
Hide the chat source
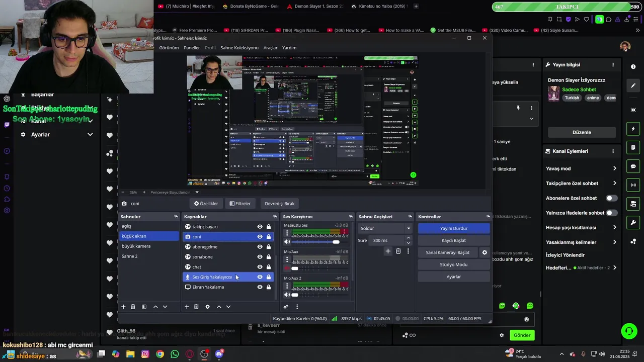click(x=260, y=267)
